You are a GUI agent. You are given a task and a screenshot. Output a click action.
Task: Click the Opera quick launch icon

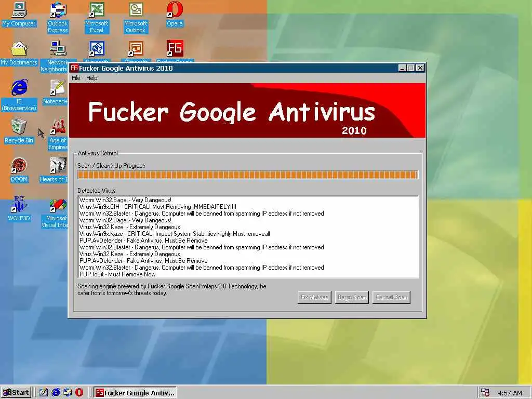coord(79,393)
